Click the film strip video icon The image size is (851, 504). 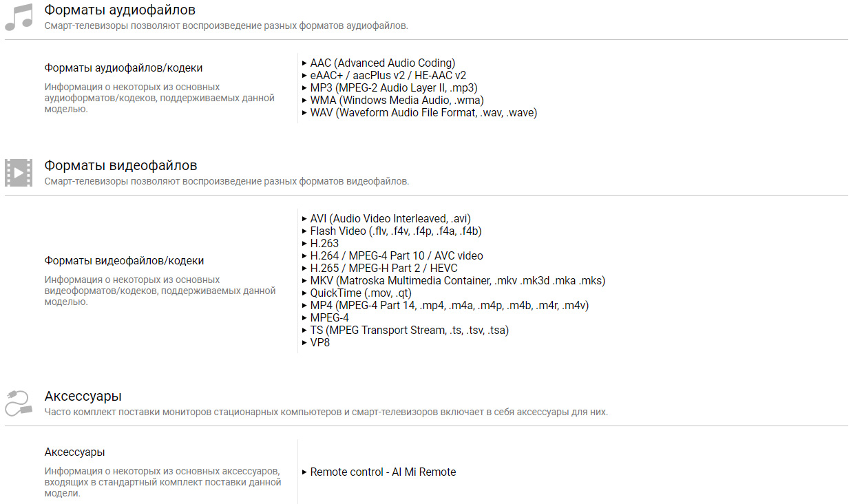pos(19,173)
